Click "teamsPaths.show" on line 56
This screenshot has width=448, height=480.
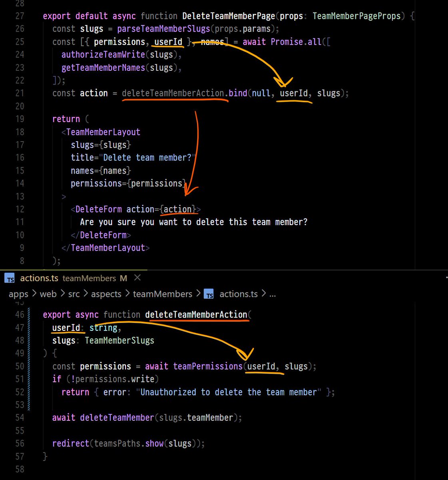pyautogui.click(x=129, y=444)
